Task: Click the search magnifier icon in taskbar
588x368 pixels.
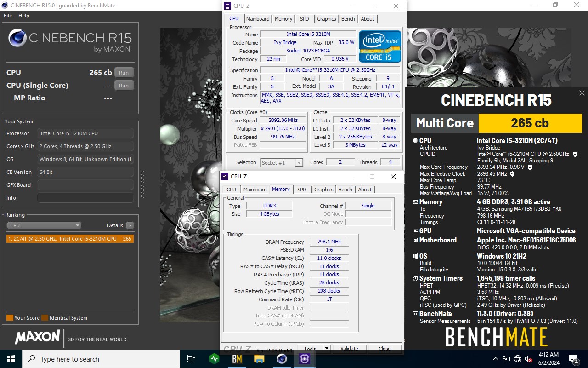Action: click(32, 359)
